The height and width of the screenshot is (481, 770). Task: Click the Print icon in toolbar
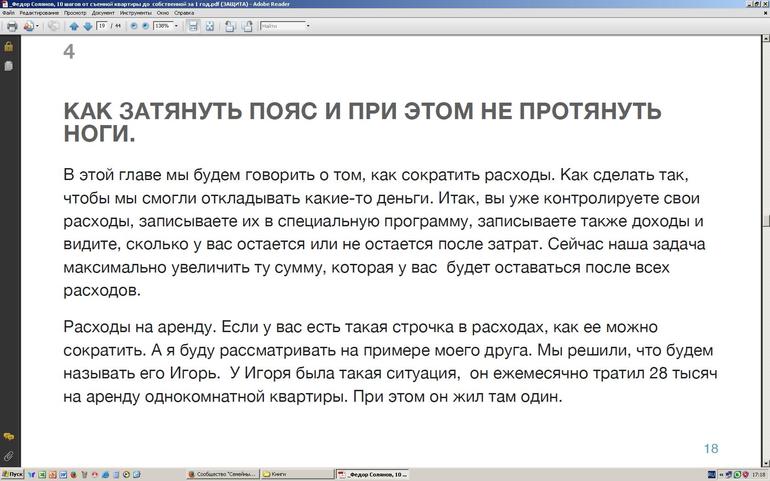coord(11,26)
